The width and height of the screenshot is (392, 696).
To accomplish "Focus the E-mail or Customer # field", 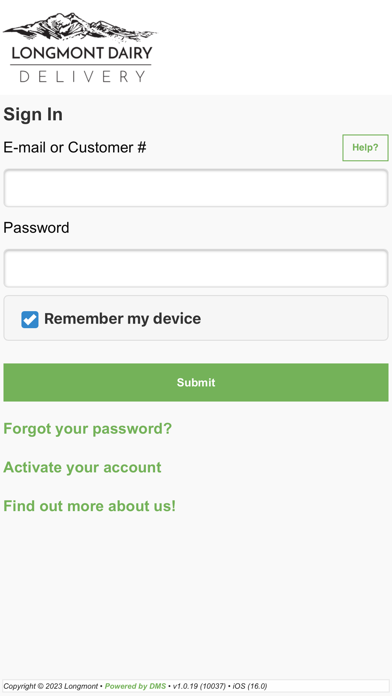I will (x=196, y=188).
